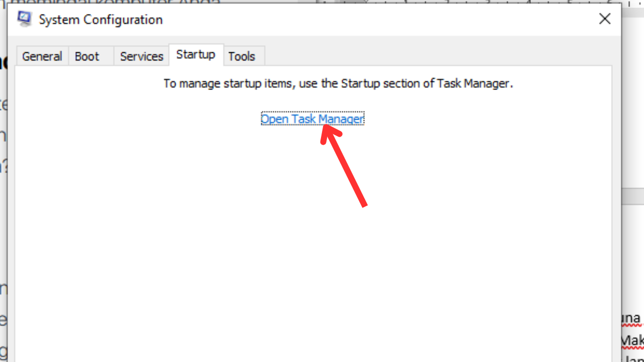This screenshot has height=362, width=644.
Task: Click empty title bar area before close button
Action: [377, 19]
